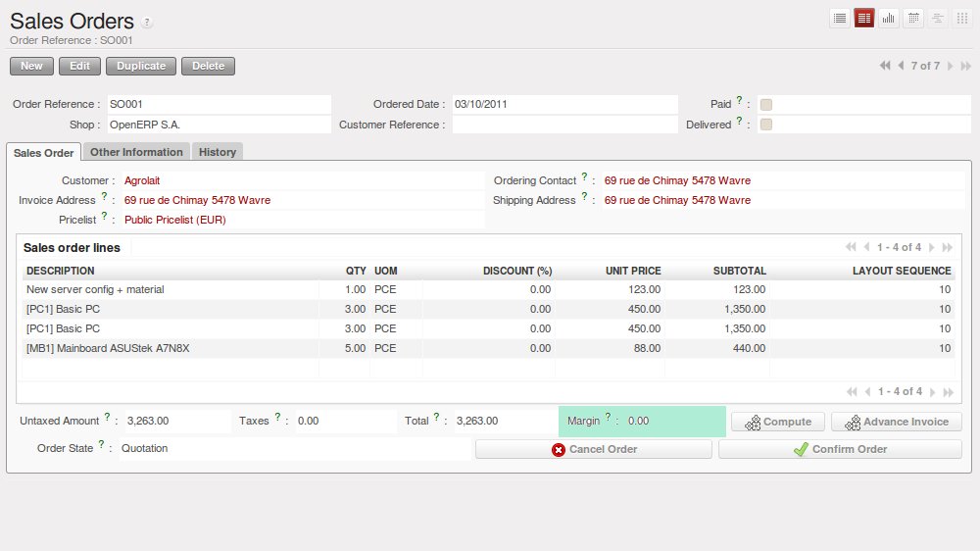
Task: Open the graph view icon
Action: pos(889,18)
